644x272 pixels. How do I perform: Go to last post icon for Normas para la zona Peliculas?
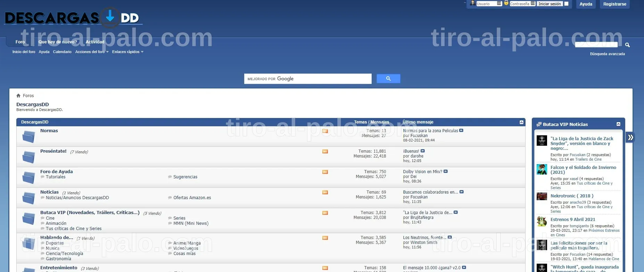tap(461, 130)
